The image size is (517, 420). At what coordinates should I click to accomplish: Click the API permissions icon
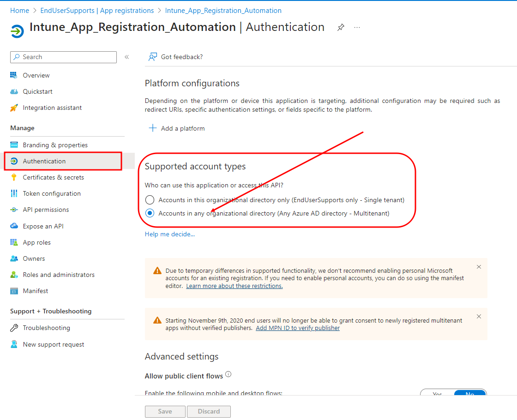tap(14, 210)
